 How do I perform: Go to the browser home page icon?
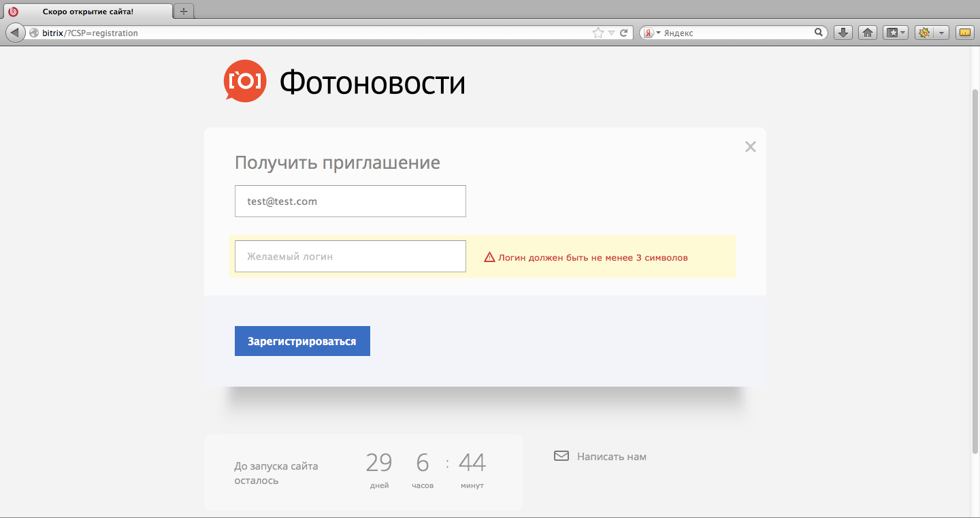pos(867,33)
